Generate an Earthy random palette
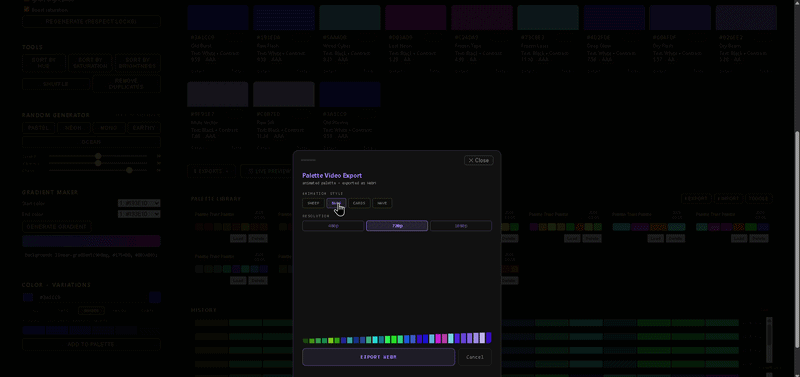800x377 pixels. point(144,128)
